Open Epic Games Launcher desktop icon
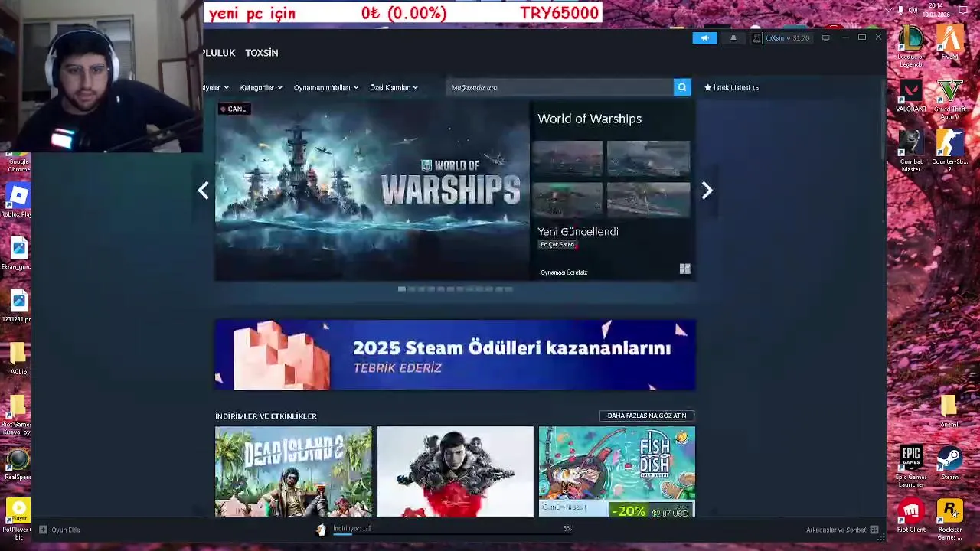 pos(911,467)
